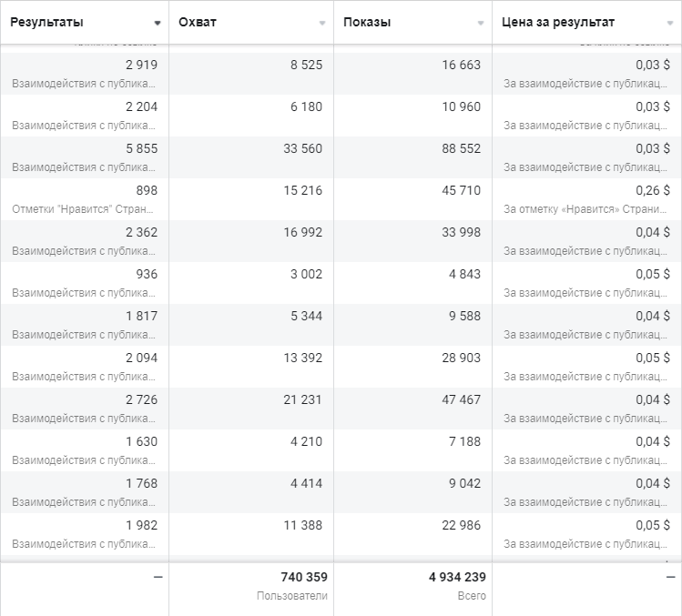Click the total impressions 4 934 239

click(457, 577)
